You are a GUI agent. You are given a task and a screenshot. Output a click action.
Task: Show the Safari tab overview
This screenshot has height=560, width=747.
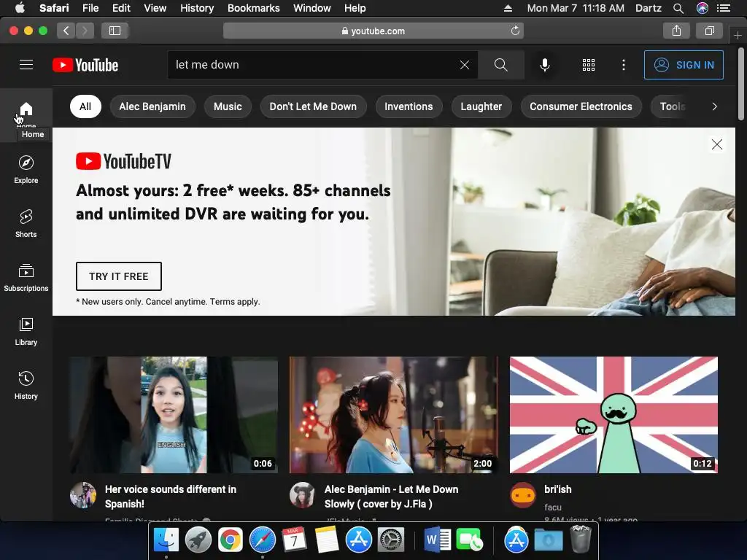pyautogui.click(x=709, y=31)
